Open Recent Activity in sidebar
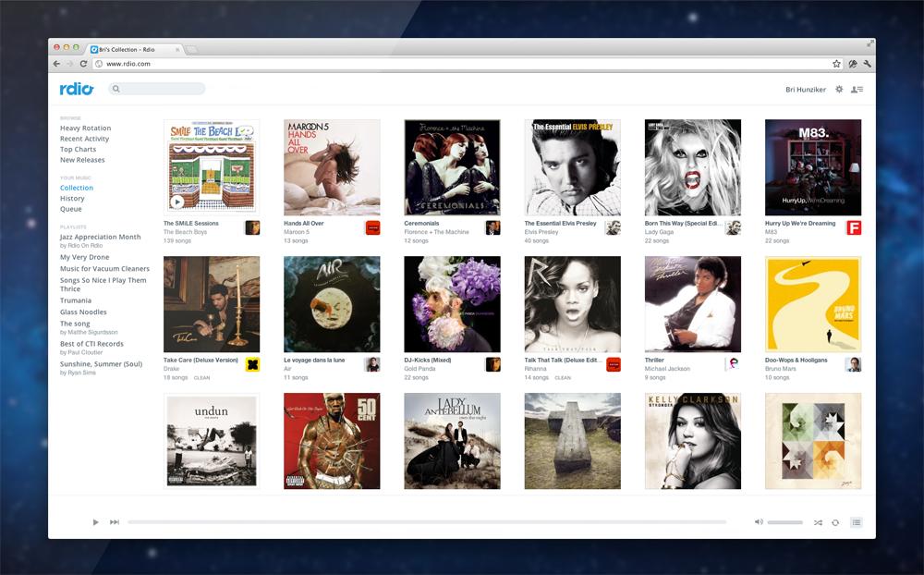The image size is (924, 575). point(84,139)
